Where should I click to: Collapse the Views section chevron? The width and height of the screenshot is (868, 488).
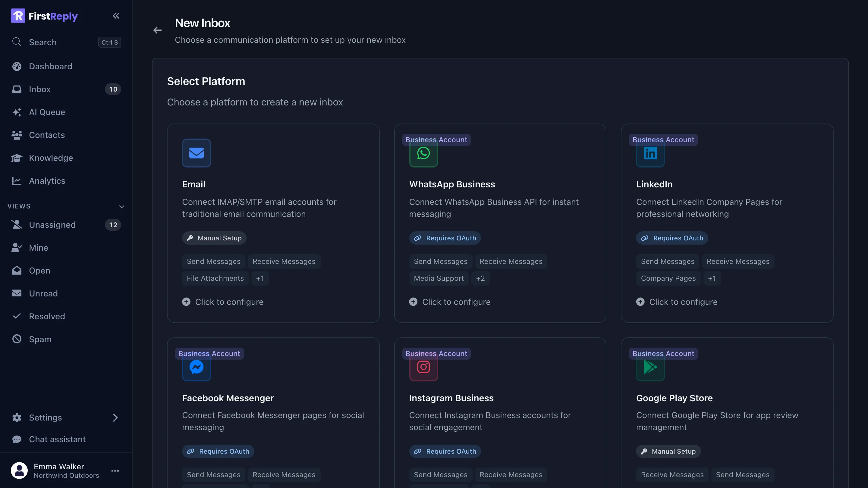point(122,206)
